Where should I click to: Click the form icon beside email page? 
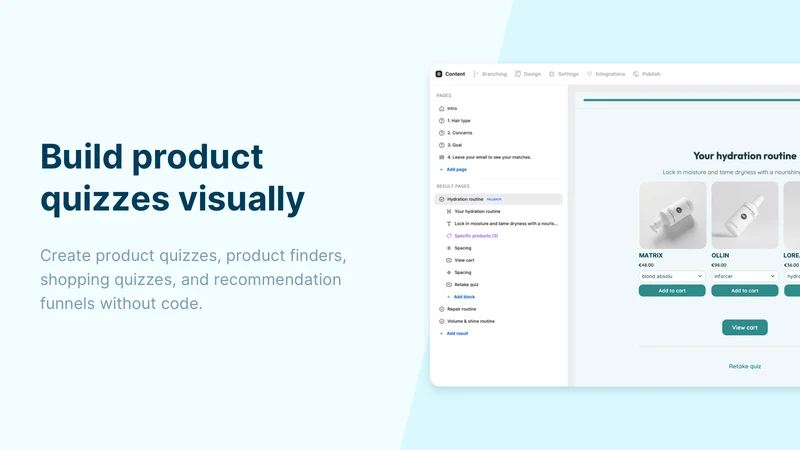pos(442,157)
